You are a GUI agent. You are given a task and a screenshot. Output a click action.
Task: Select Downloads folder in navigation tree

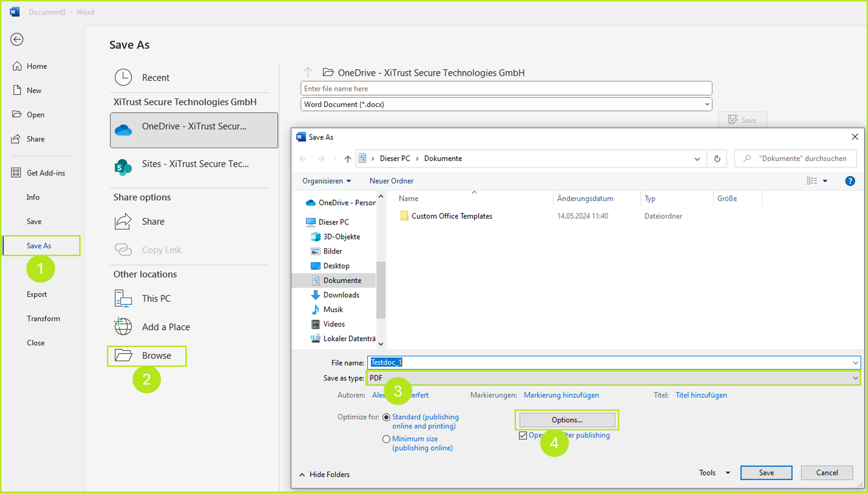341,295
